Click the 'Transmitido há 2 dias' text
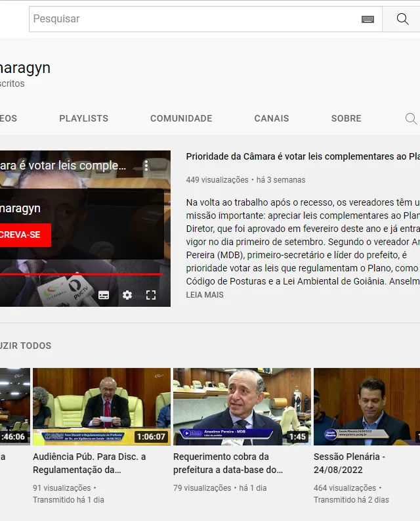Screen dimensions: 420x521 [351, 500]
